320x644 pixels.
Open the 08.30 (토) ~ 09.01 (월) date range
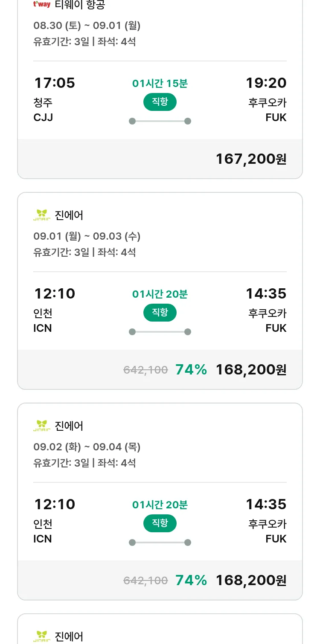pos(87,26)
